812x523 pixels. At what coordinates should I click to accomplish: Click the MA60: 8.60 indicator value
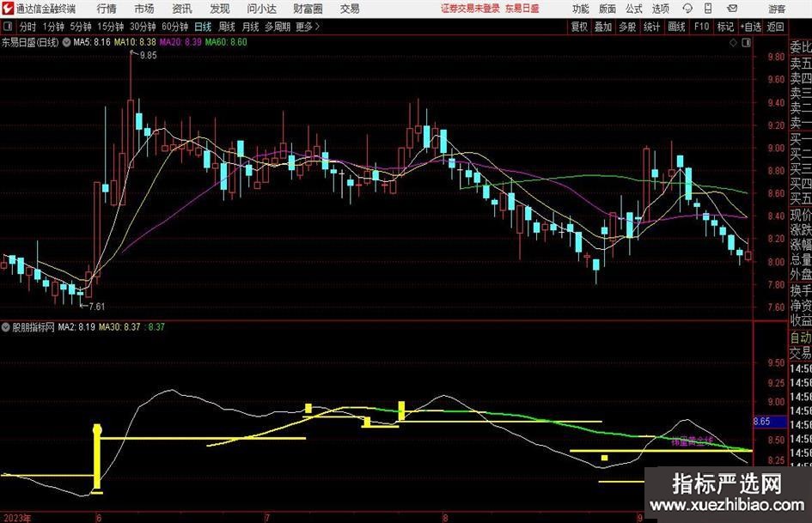(226, 42)
